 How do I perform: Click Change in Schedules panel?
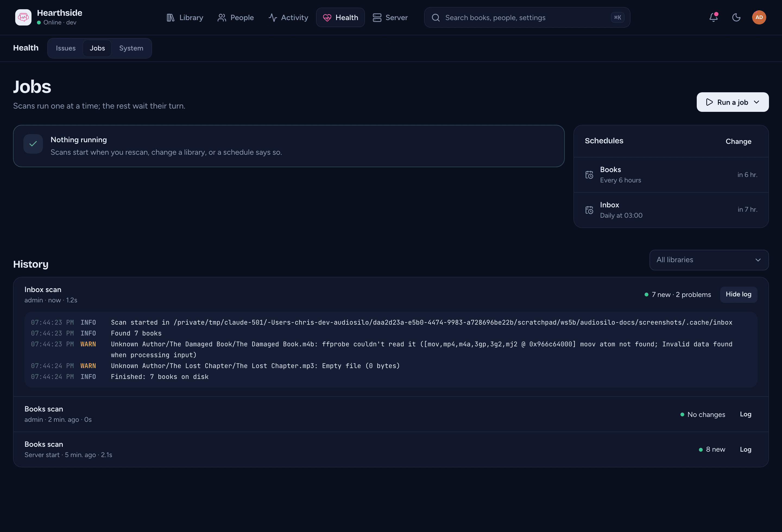(738, 141)
